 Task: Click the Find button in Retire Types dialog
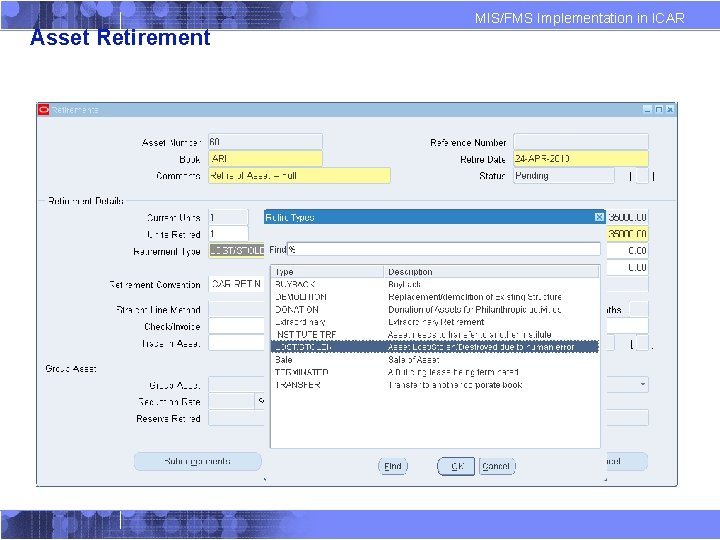coord(393,467)
